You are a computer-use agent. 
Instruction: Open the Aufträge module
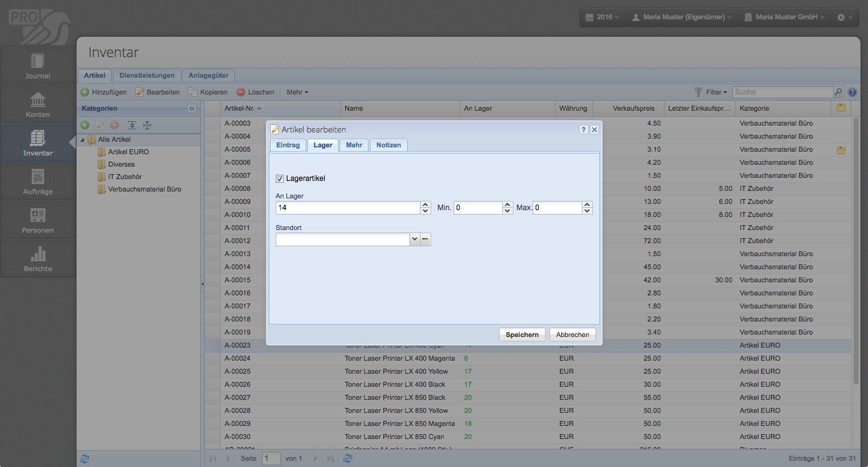(37, 181)
